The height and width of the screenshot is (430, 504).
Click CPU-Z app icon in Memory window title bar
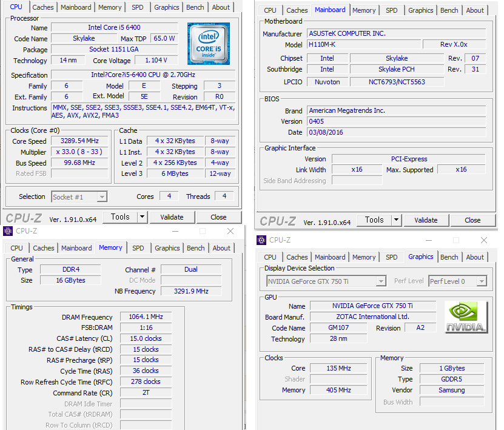click(7, 231)
